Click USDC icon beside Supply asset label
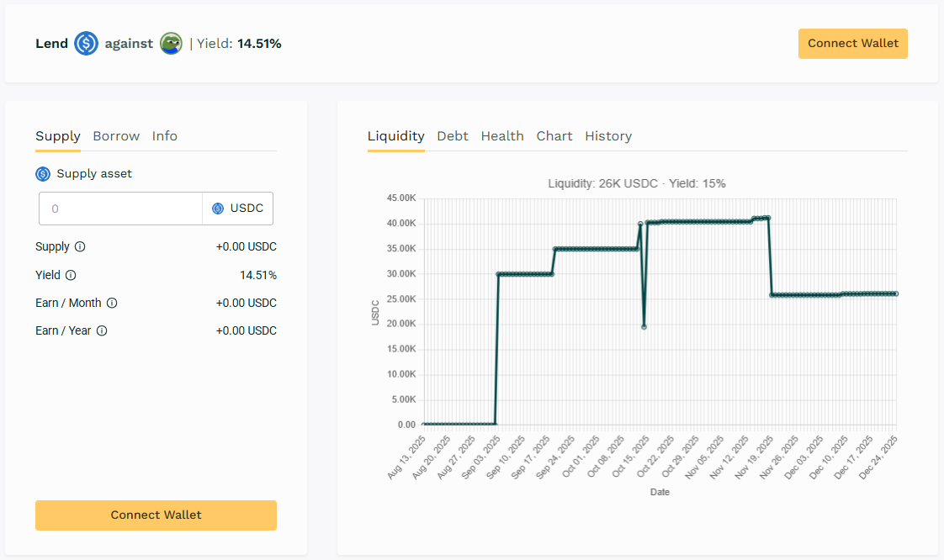The image size is (944, 560). tap(43, 174)
